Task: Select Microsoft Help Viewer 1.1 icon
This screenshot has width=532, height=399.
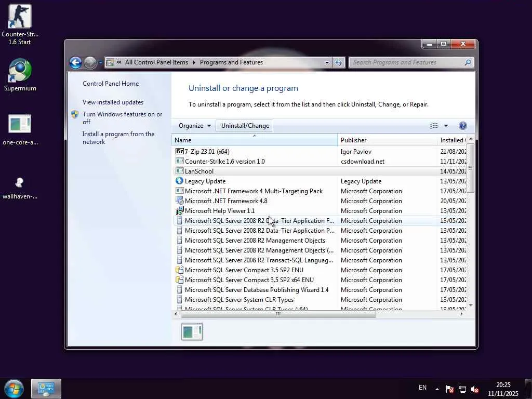Action: click(x=179, y=211)
